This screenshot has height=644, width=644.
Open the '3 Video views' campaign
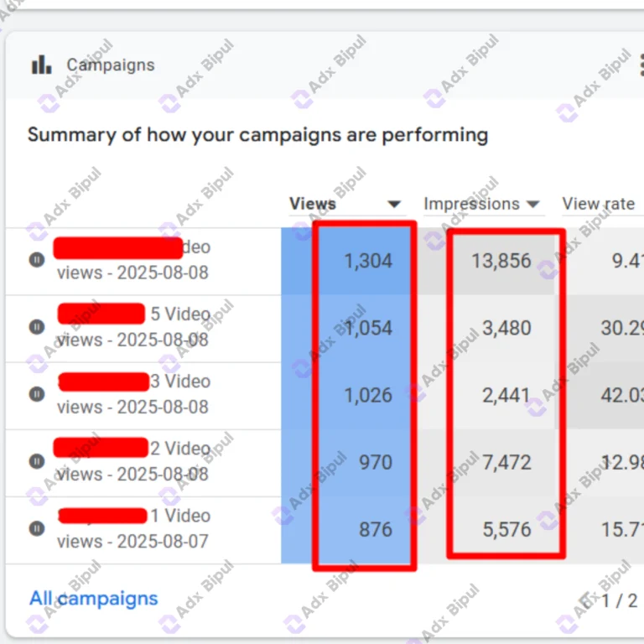coord(132,394)
